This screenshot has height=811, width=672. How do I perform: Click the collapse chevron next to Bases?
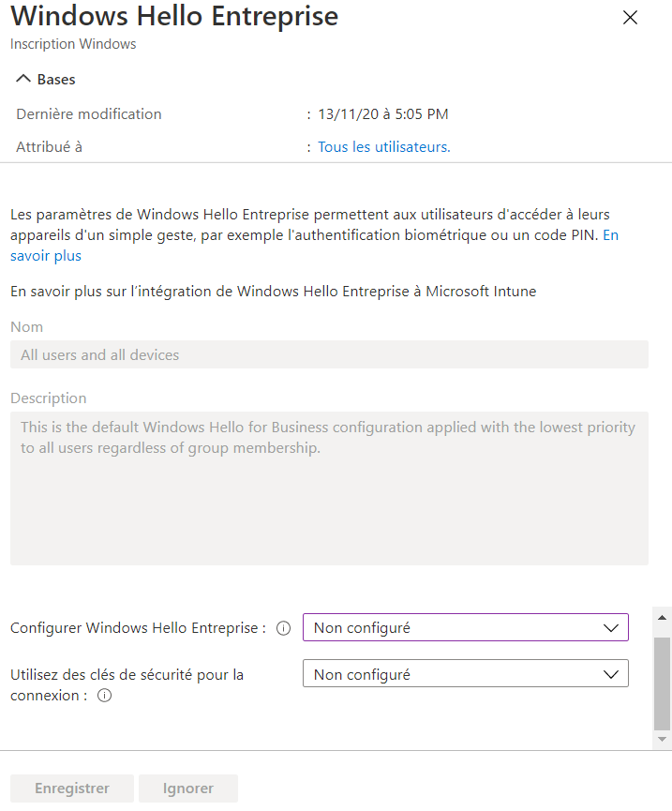22,79
